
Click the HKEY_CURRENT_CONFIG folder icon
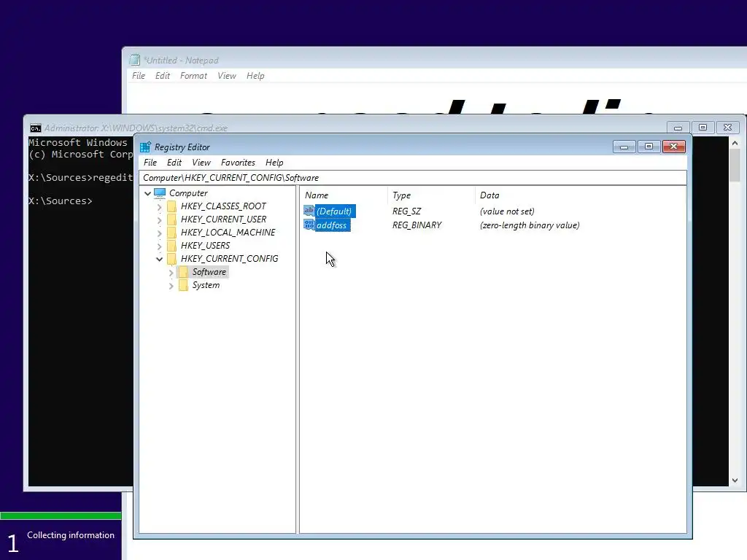pyautogui.click(x=171, y=259)
